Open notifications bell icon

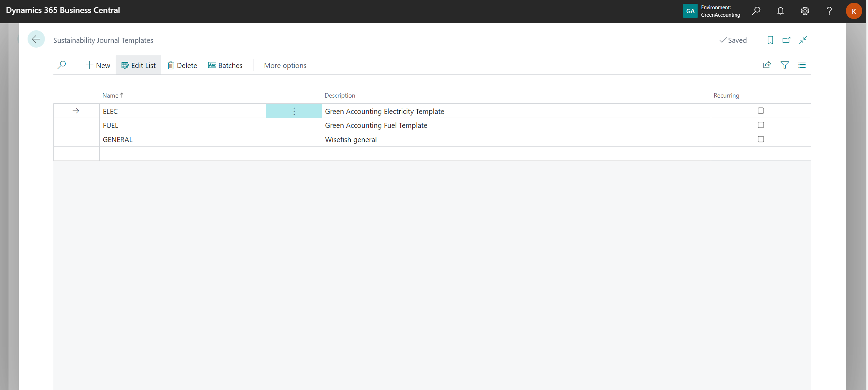[x=780, y=11]
